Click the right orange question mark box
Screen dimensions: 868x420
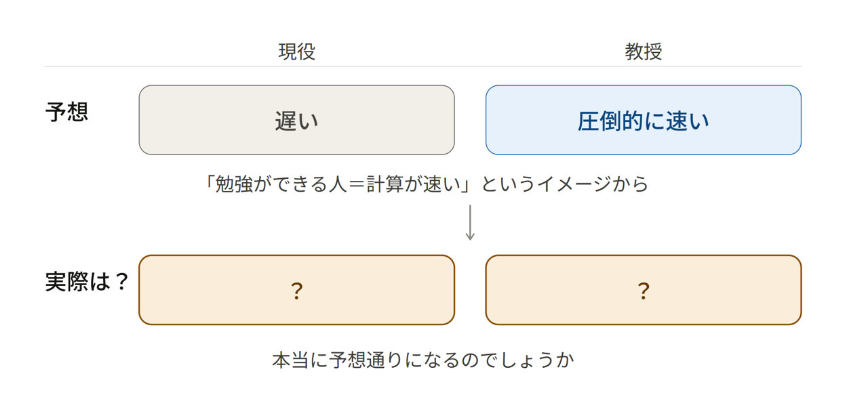click(x=644, y=290)
